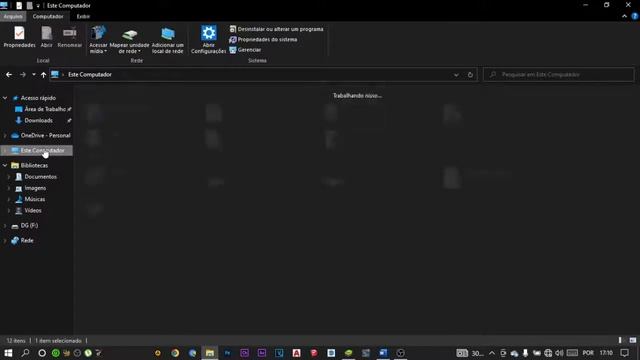Viewport: 640px width, 360px height.
Task: Expand the DG (F:) drive node
Action: (5, 225)
